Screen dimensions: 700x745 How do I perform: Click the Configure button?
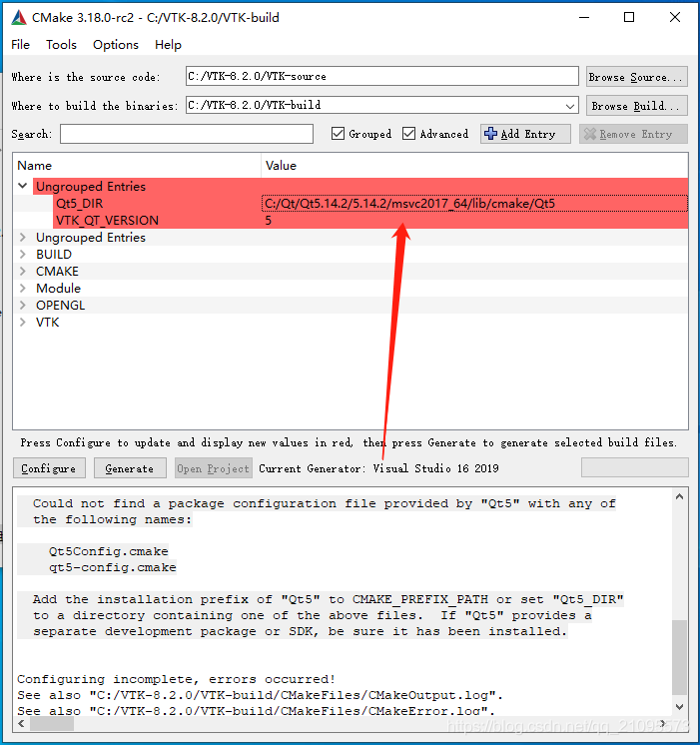(x=49, y=468)
